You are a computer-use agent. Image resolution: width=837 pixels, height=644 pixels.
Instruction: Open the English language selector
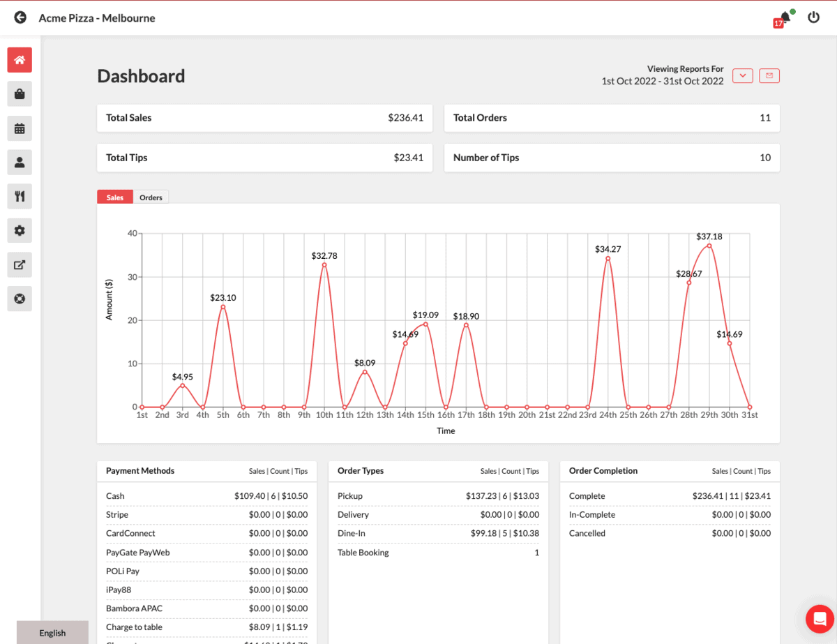click(x=52, y=633)
